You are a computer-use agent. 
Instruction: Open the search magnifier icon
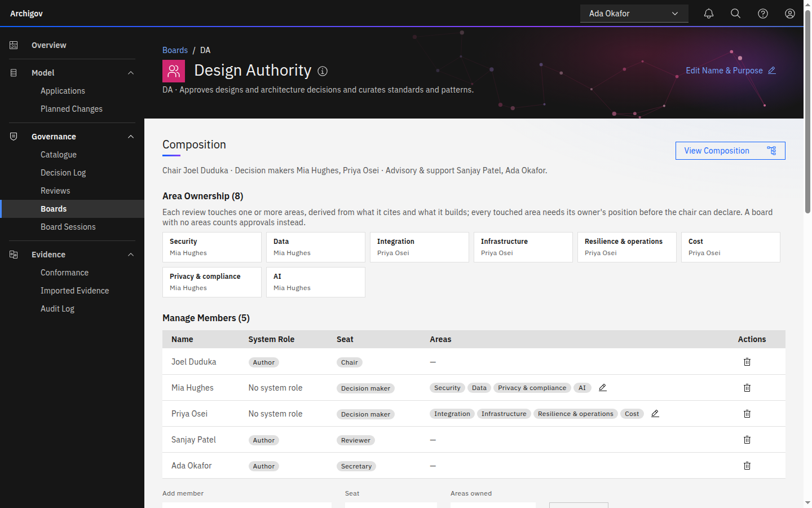click(x=736, y=14)
